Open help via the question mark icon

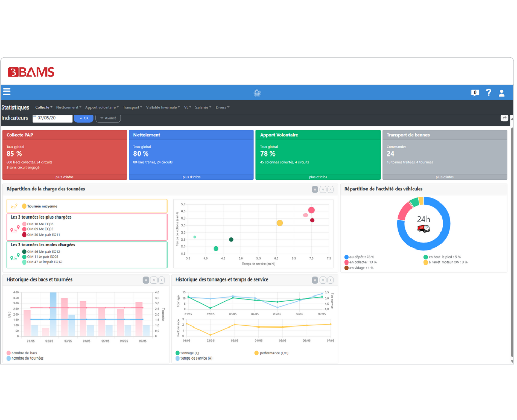489,92
